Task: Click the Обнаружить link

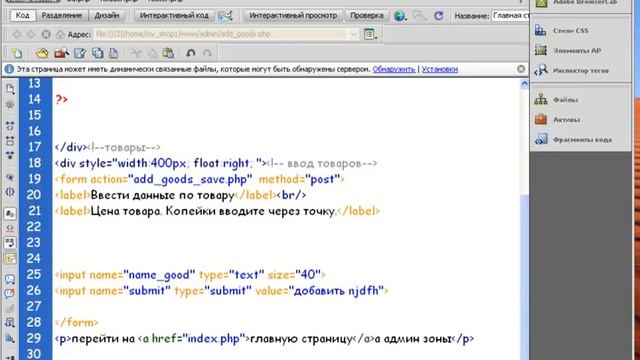Action: tap(393, 69)
